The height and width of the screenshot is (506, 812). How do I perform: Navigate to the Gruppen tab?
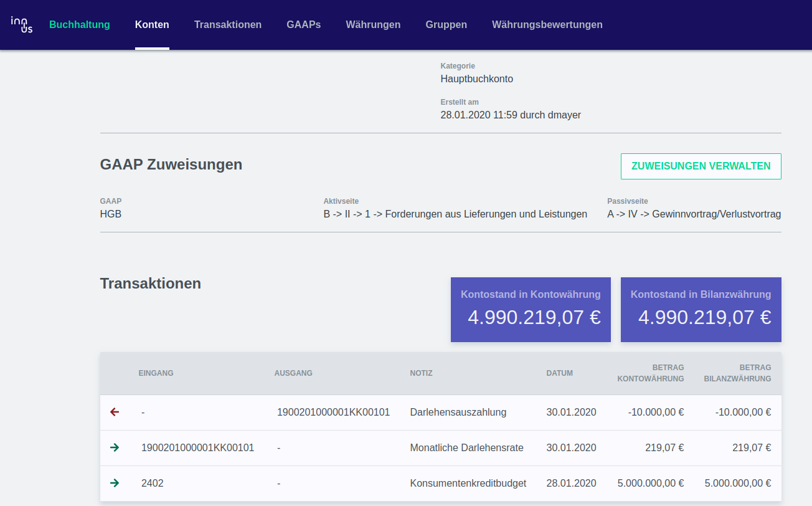[446, 25]
